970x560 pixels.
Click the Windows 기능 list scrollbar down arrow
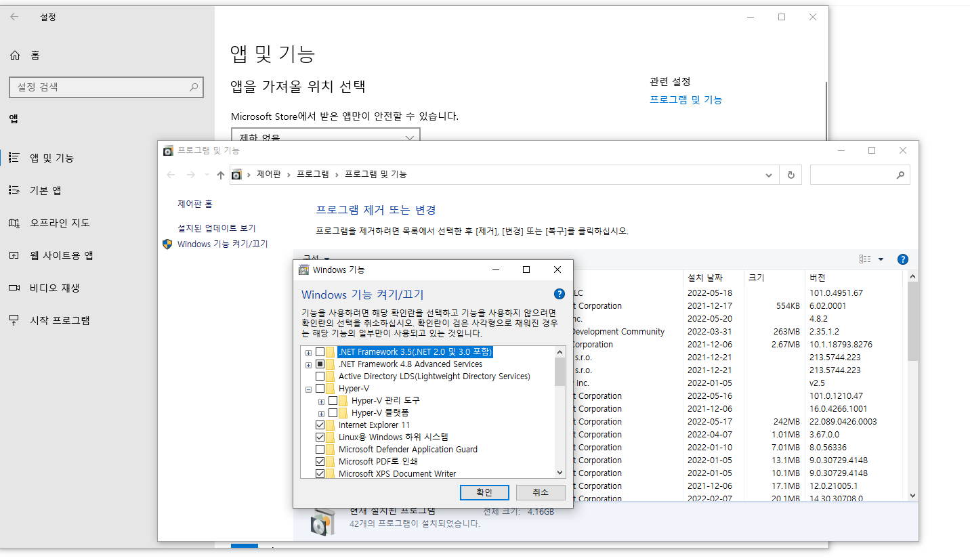click(x=560, y=473)
